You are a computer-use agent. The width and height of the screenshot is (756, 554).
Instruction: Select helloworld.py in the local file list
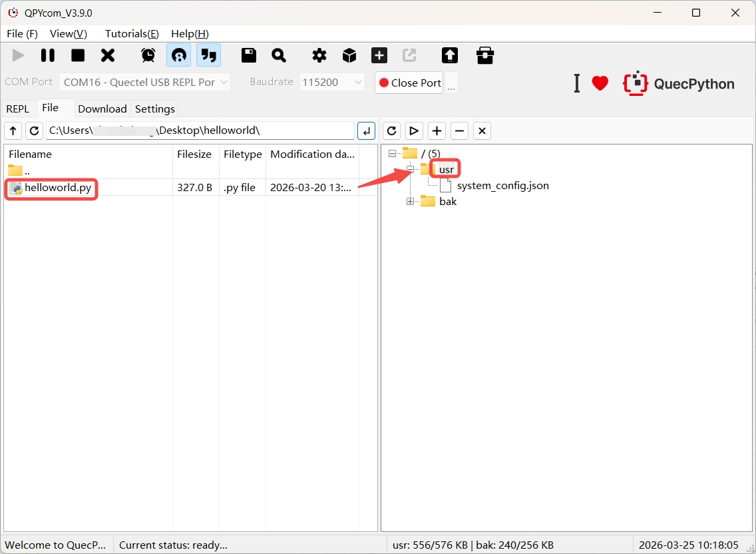[x=57, y=188]
